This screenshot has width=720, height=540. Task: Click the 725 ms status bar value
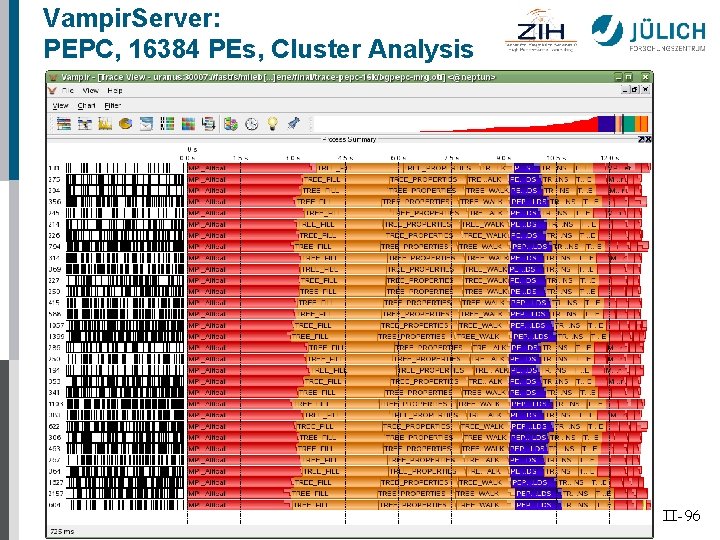coord(62,531)
